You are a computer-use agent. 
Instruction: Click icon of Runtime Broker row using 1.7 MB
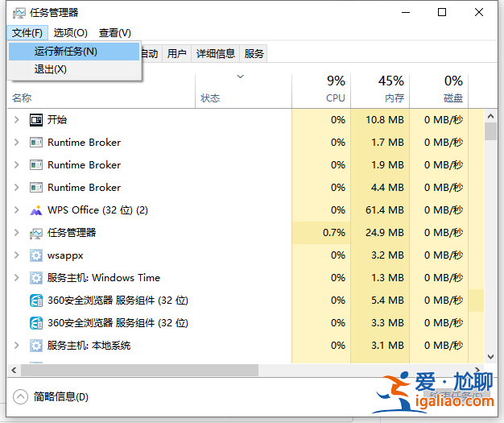tap(36, 143)
